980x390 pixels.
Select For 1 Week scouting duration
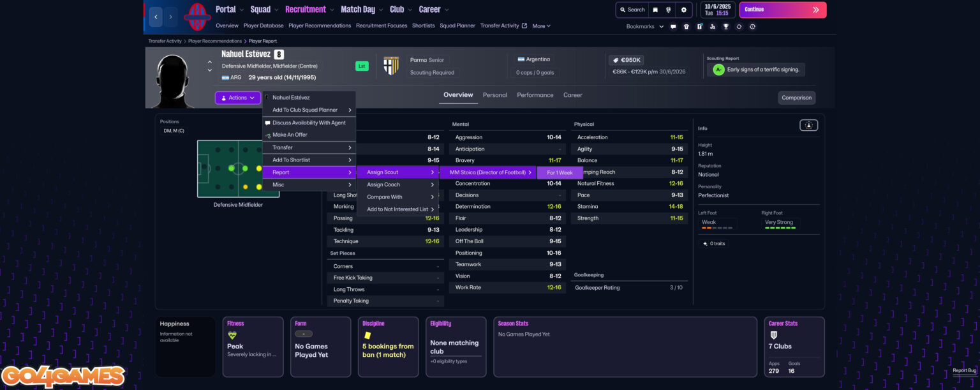tap(560, 172)
